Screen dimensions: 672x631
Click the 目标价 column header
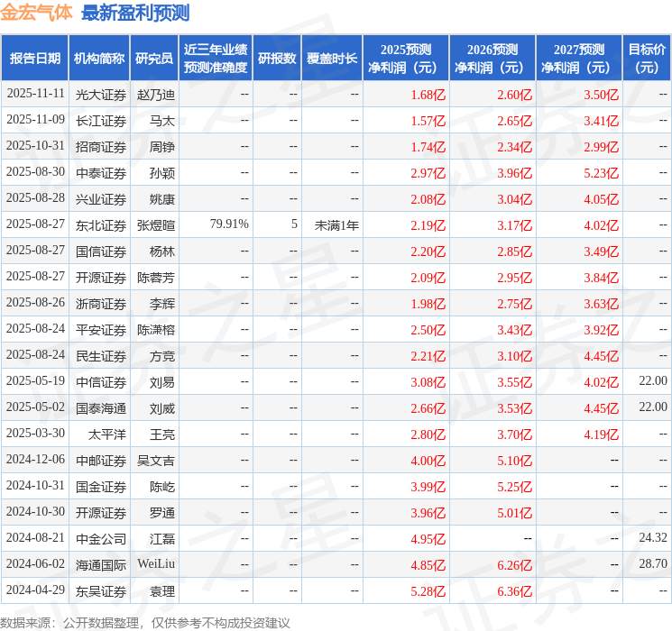[x=647, y=59]
